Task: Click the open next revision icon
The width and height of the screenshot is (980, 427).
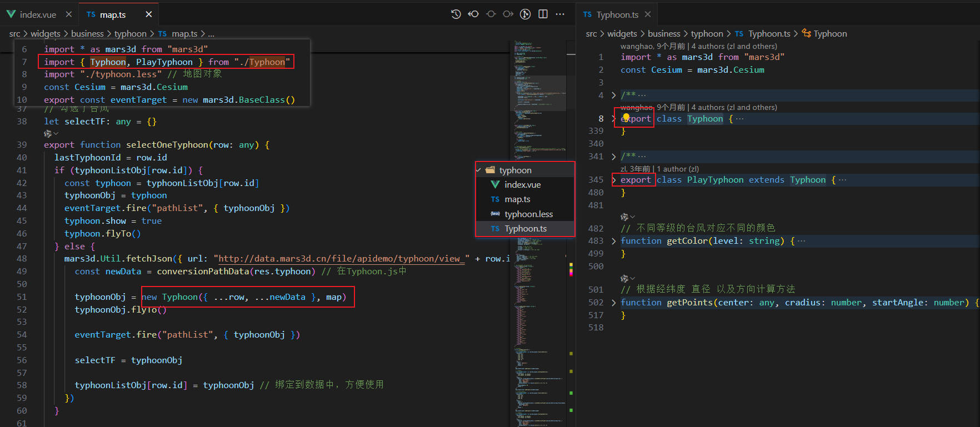Action: [x=508, y=14]
